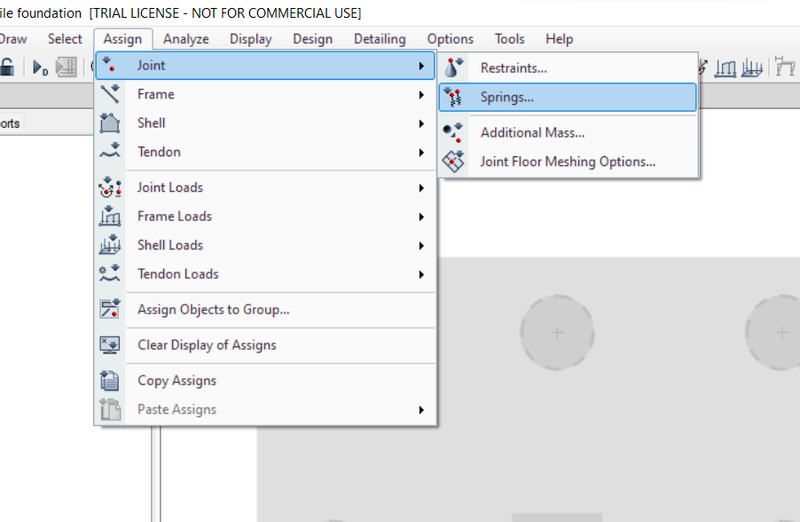The width and height of the screenshot is (800, 522).
Task: Expand the Tendon submenu arrow
Action: point(421,153)
